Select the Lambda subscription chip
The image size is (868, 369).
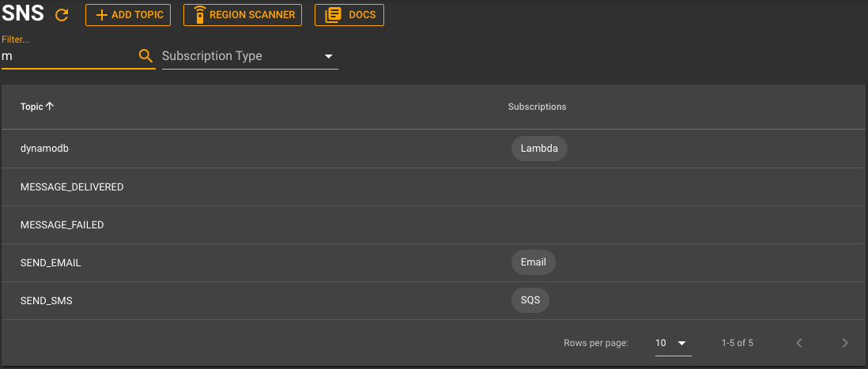coord(539,149)
